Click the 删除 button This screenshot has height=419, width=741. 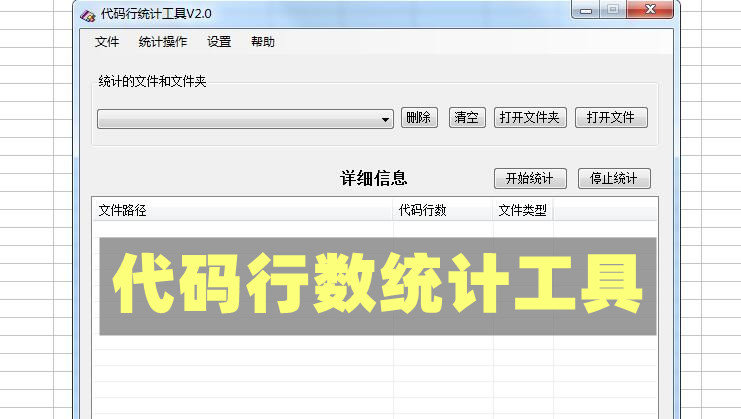[419, 117]
